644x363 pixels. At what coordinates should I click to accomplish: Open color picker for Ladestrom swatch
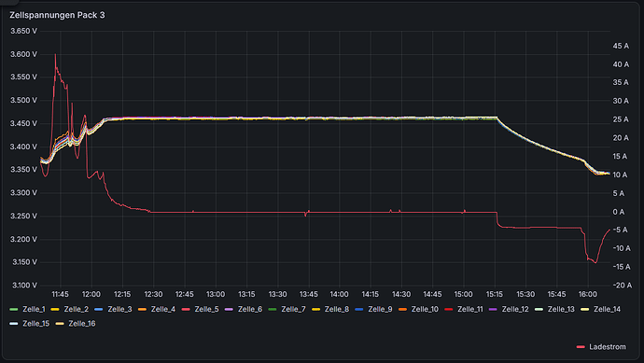581,347
